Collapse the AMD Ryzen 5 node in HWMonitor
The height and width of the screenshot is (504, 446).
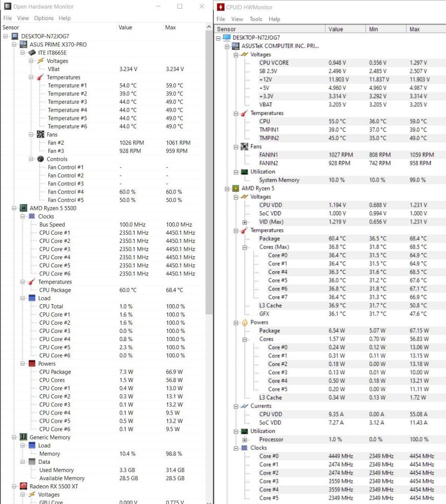pyautogui.click(x=227, y=189)
